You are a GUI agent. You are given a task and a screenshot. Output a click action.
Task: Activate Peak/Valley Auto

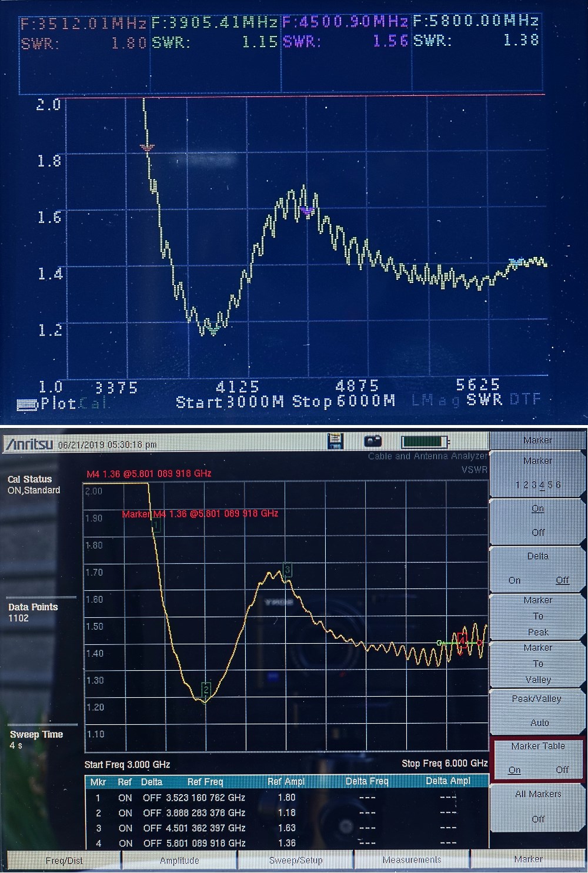(x=538, y=711)
